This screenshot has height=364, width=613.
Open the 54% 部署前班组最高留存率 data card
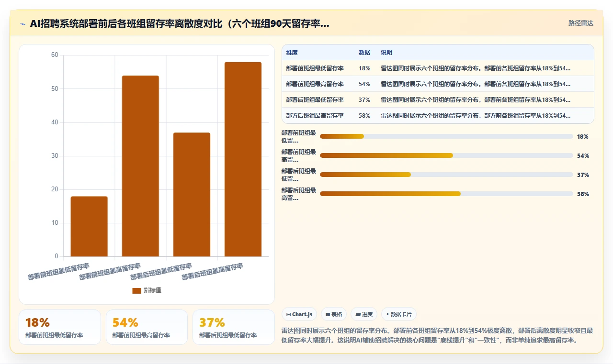coord(147,327)
